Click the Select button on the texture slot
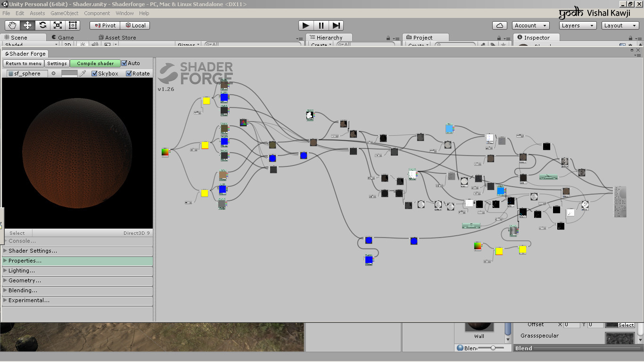This screenshot has height=362, width=644. pos(626,325)
